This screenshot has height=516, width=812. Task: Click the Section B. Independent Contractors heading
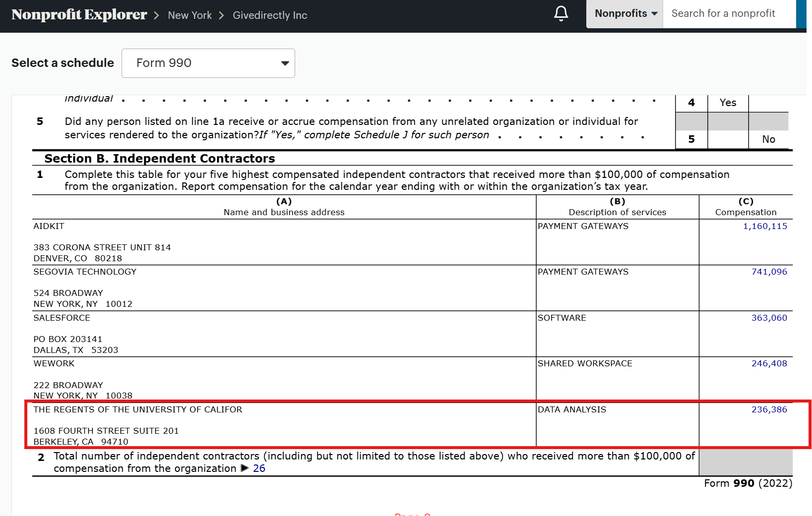pos(160,159)
